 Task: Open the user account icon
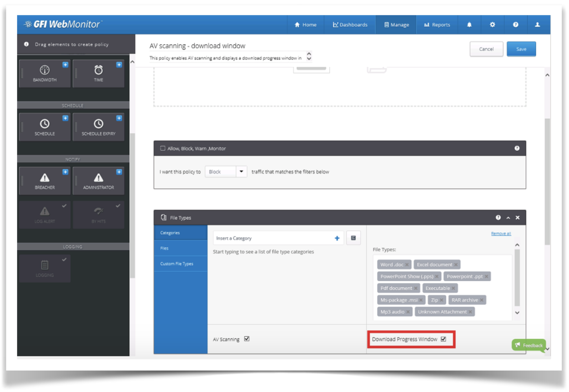point(537,25)
